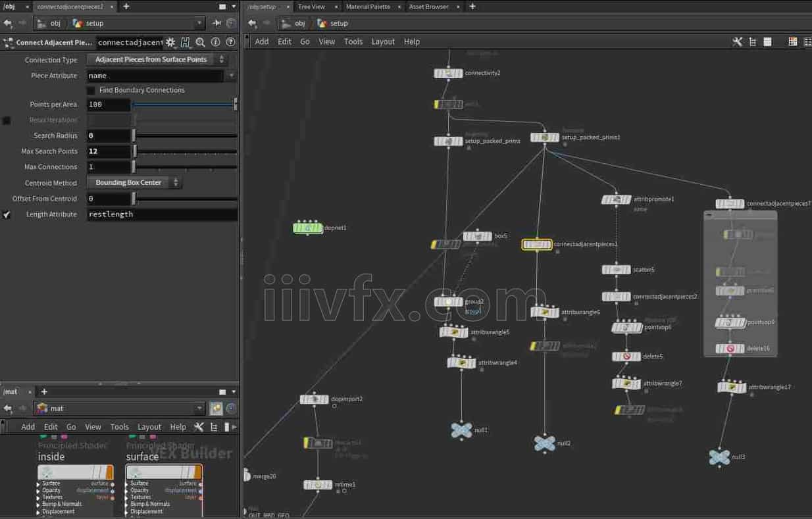Open the Connection Type dropdown

[157, 59]
